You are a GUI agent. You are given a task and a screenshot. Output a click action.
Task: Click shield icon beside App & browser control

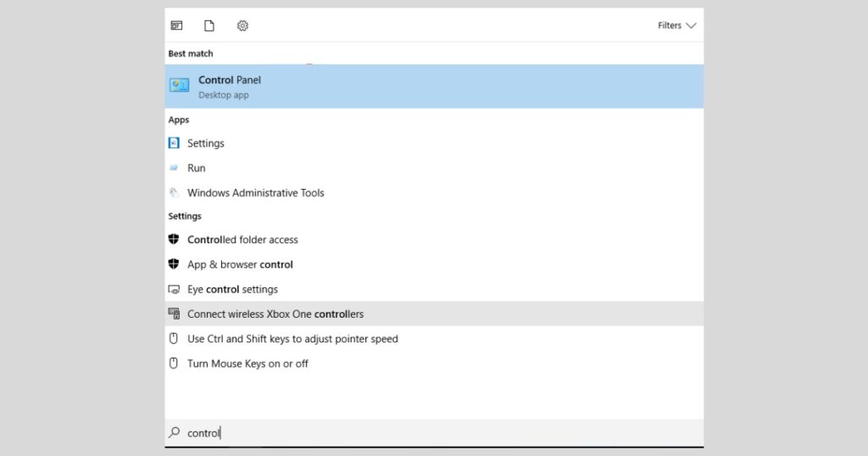[x=174, y=264]
